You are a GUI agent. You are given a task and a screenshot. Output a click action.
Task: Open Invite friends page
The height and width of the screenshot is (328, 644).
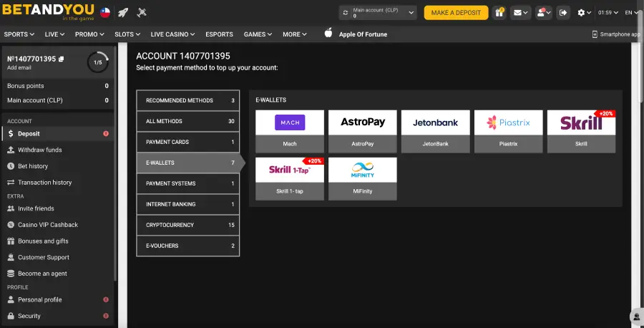click(57, 208)
